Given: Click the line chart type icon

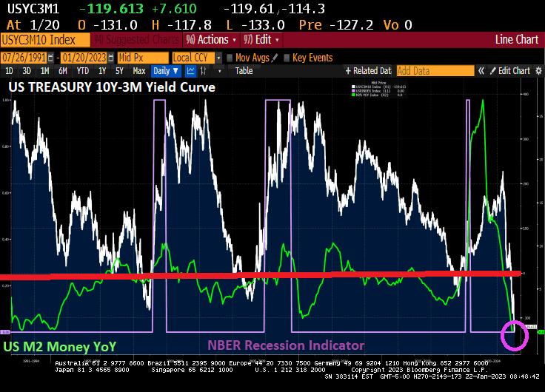Looking at the screenshot, I should (191, 71).
